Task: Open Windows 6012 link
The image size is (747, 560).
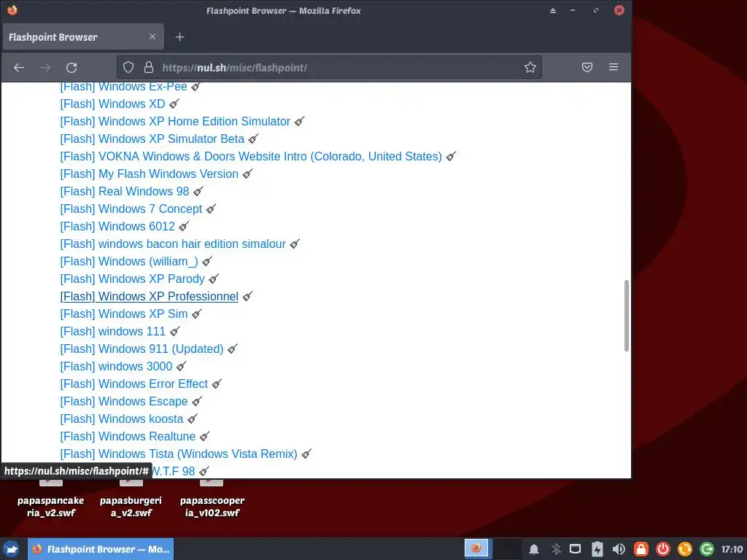Action: pos(117,227)
